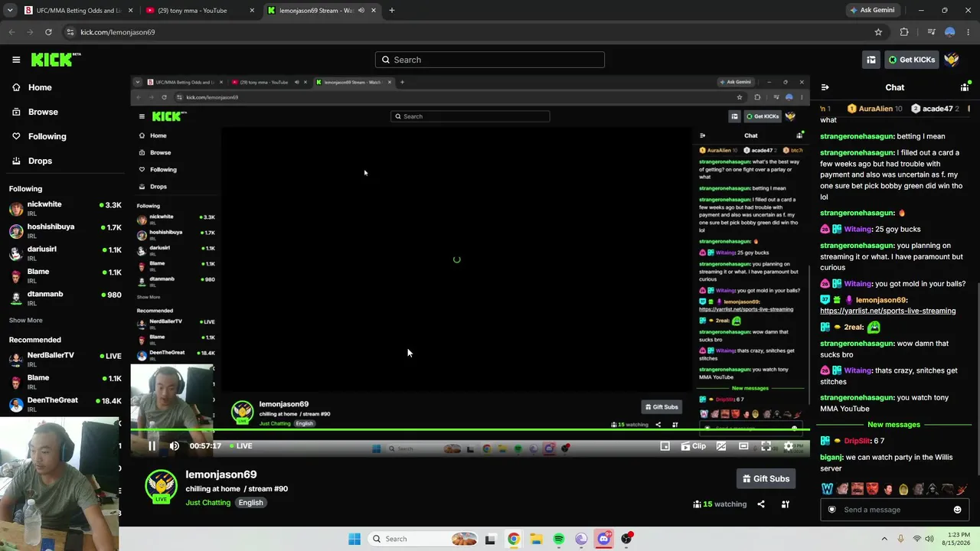Open dariusirl's channel from Following

(x=65, y=253)
